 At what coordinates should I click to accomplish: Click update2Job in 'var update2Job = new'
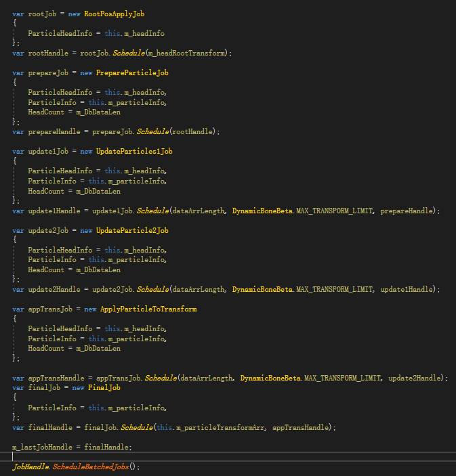(48, 230)
